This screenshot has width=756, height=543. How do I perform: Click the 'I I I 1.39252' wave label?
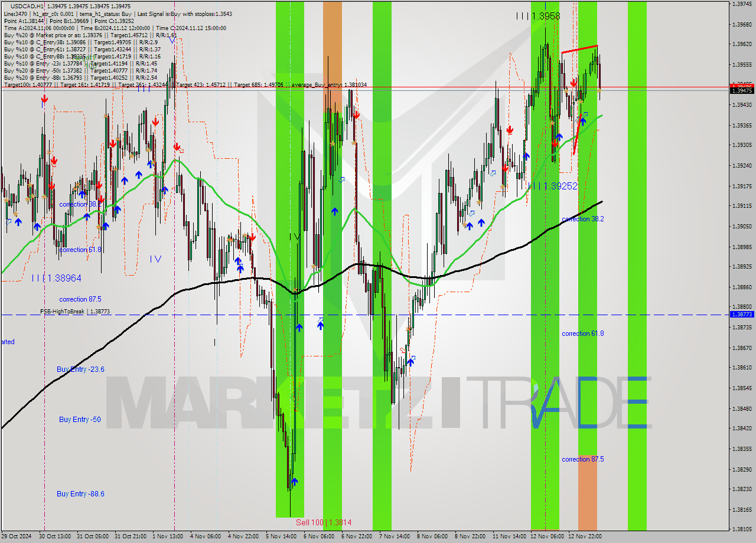pos(553,186)
